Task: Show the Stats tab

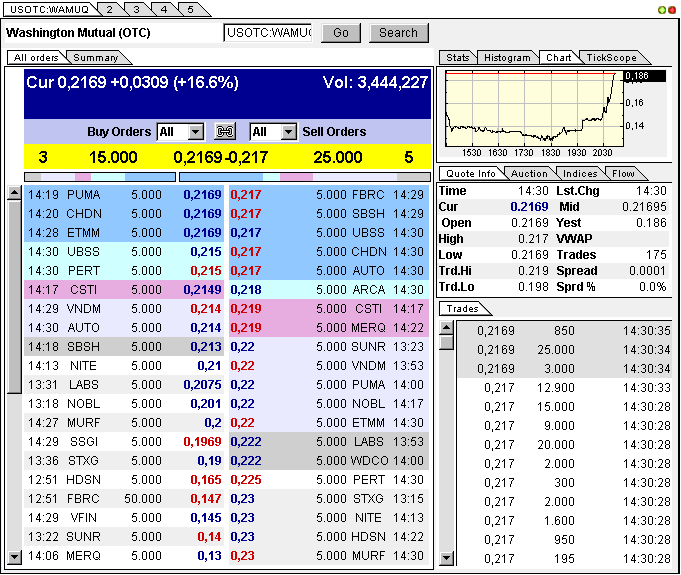Action: tap(457, 58)
